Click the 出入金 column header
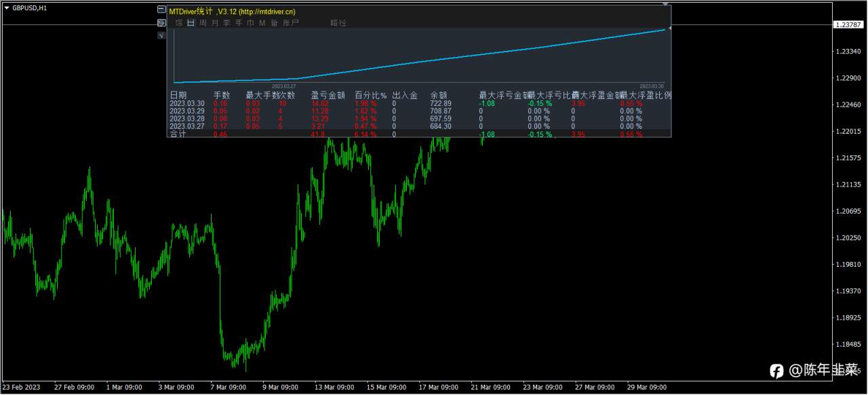This screenshot has width=868, height=395. pyautogui.click(x=405, y=96)
